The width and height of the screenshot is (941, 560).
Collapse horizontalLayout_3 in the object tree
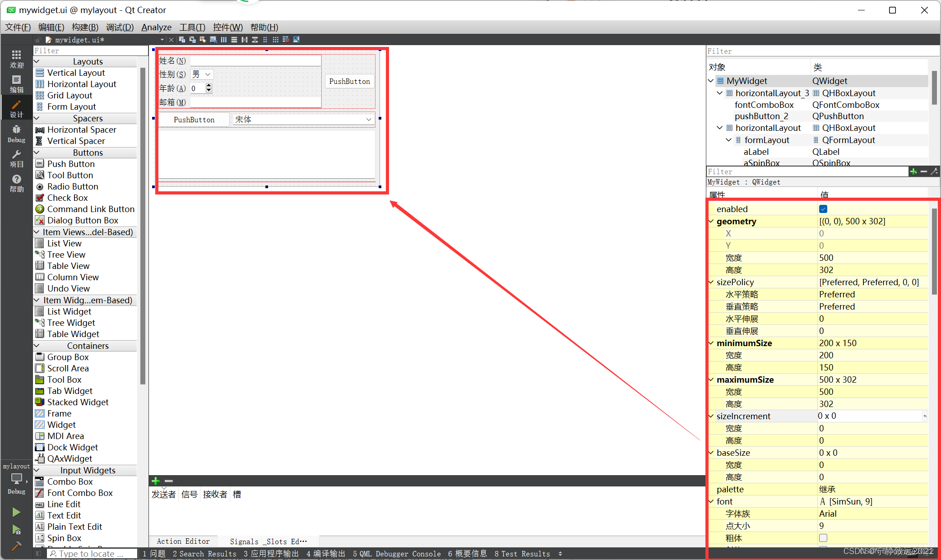point(719,93)
